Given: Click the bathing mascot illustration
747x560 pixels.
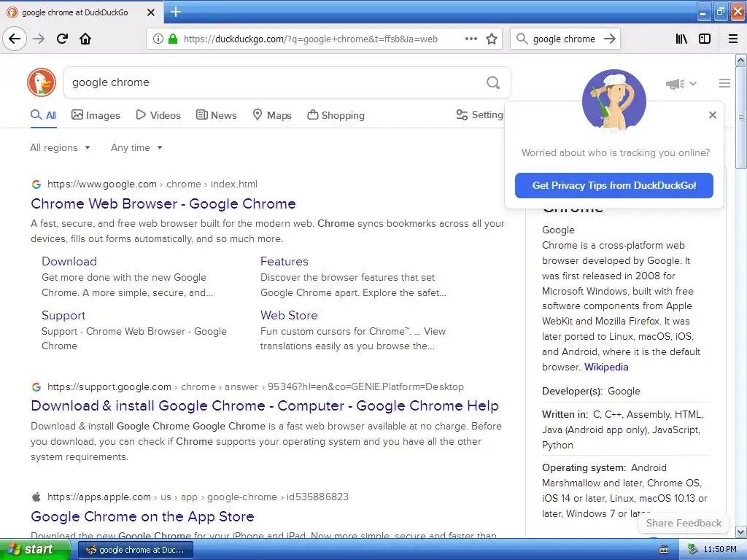Looking at the screenshot, I should [614, 101].
